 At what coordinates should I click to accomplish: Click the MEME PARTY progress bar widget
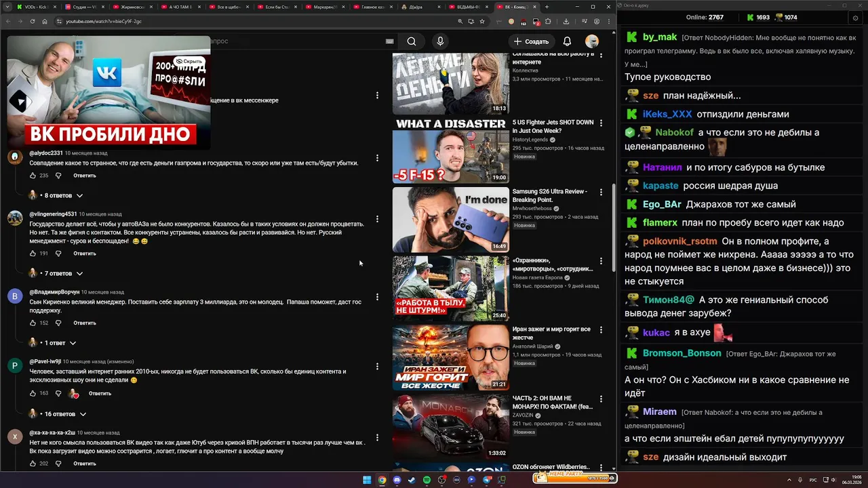tap(575, 477)
